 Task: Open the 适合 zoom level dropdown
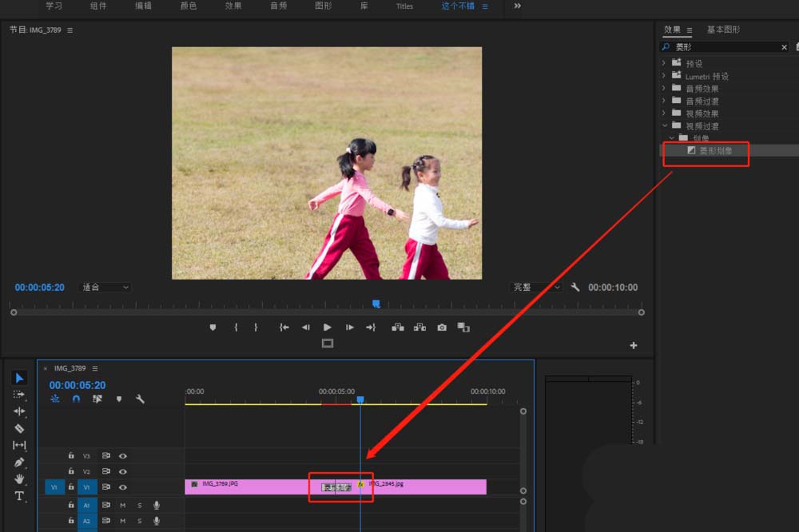click(x=105, y=288)
